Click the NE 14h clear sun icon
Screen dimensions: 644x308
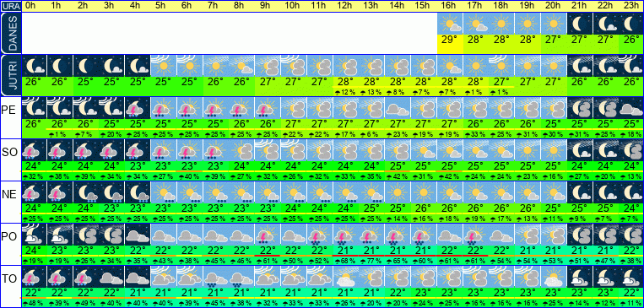click(398, 192)
